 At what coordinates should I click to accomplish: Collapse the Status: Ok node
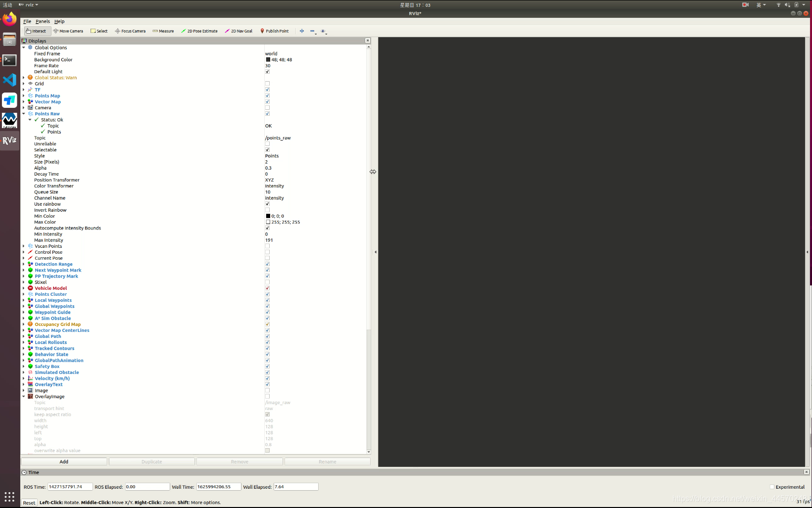coord(30,120)
